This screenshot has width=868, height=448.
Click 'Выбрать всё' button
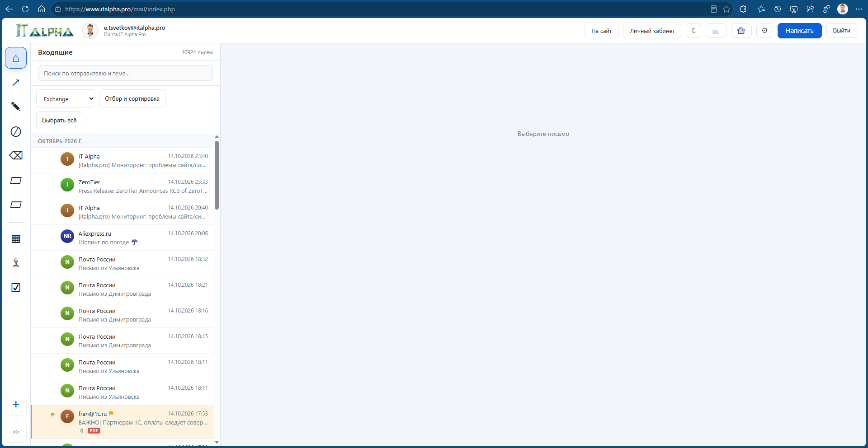pyautogui.click(x=59, y=120)
